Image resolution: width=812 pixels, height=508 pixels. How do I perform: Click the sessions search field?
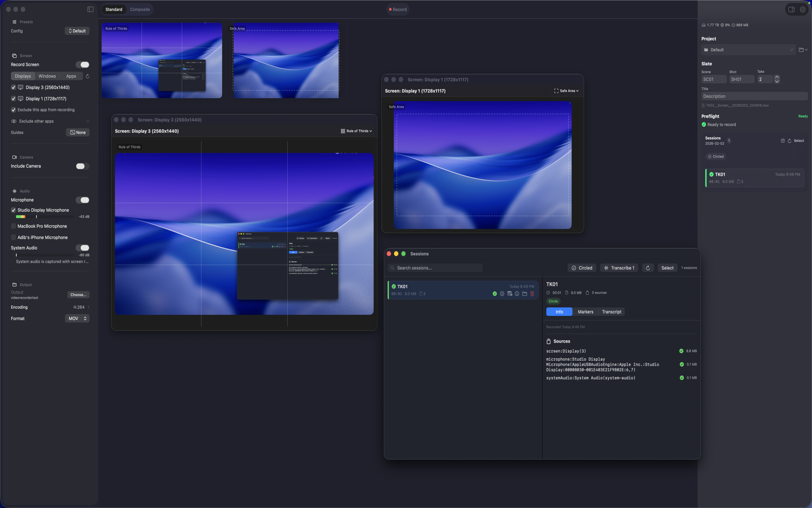(x=434, y=268)
